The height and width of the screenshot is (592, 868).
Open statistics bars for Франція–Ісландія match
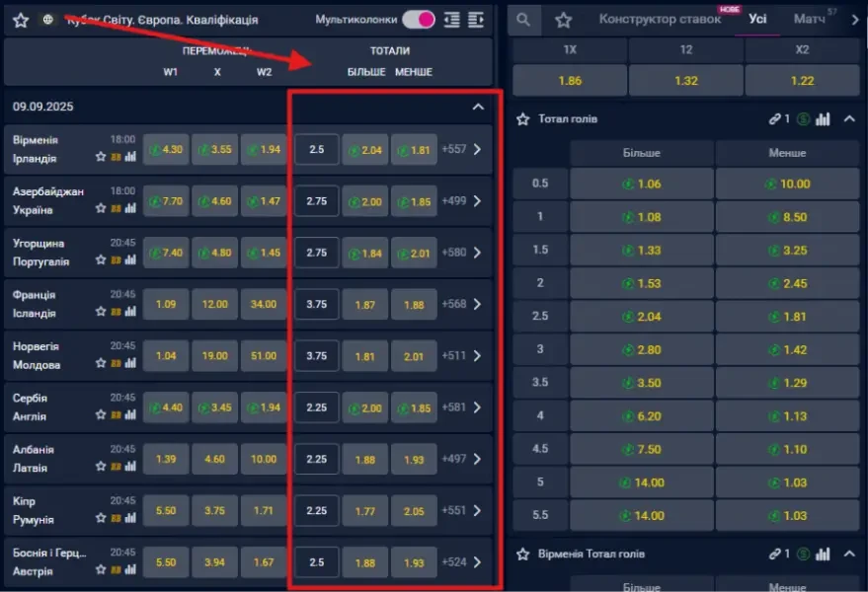pyautogui.click(x=130, y=312)
